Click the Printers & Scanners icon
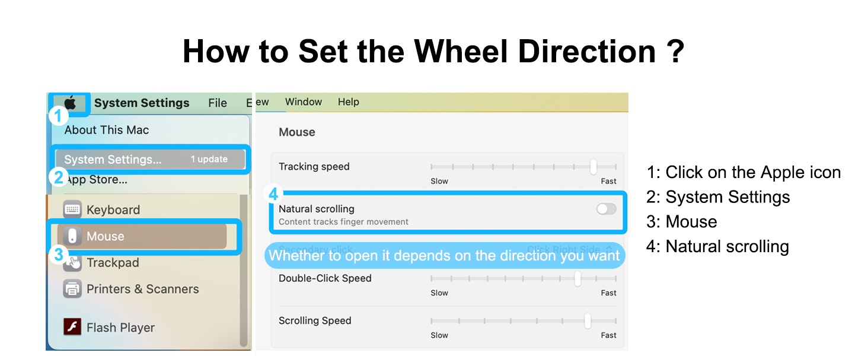This screenshot has width=868, height=356. click(x=72, y=289)
